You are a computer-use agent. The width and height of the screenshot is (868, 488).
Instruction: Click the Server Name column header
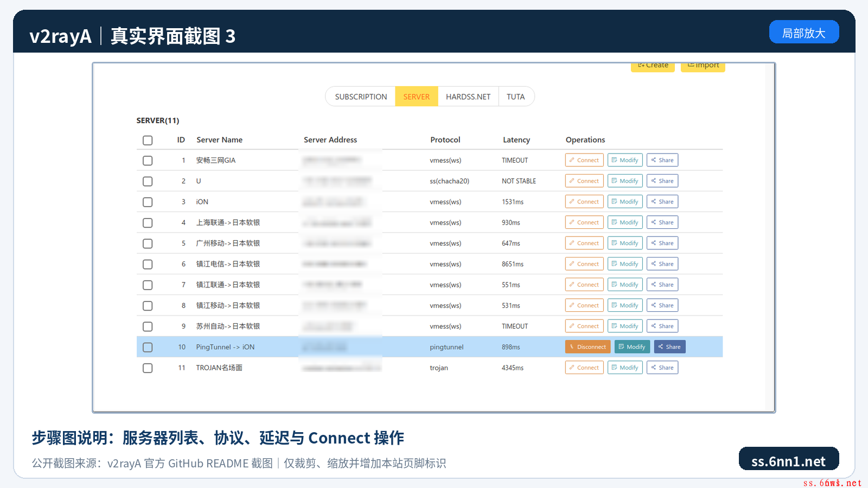(x=219, y=140)
